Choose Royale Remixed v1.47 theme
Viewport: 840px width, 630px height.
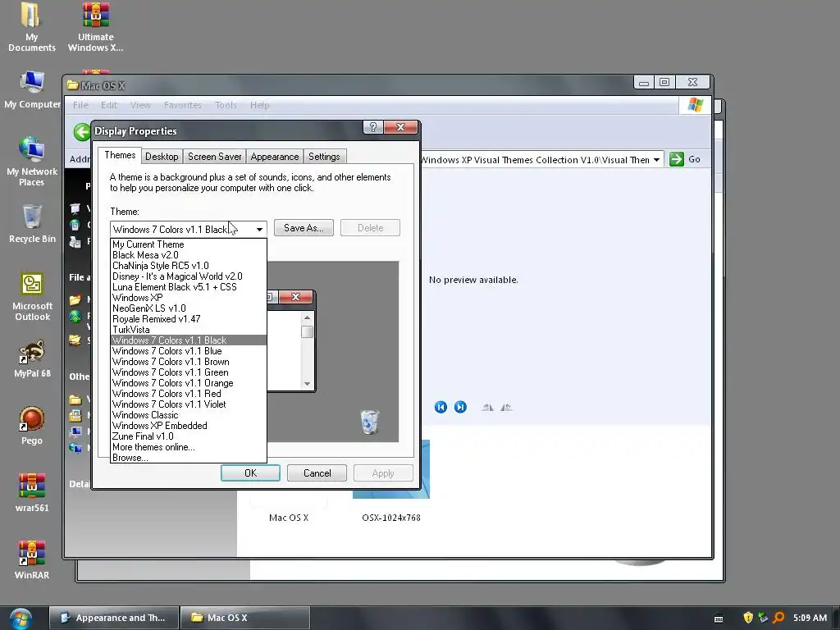(189, 319)
